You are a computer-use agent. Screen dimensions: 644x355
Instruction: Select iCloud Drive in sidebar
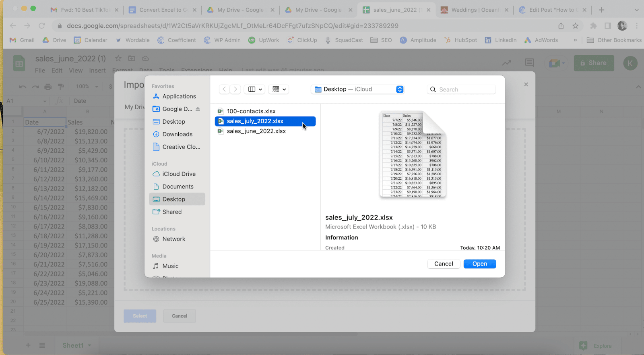click(x=179, y=174)
